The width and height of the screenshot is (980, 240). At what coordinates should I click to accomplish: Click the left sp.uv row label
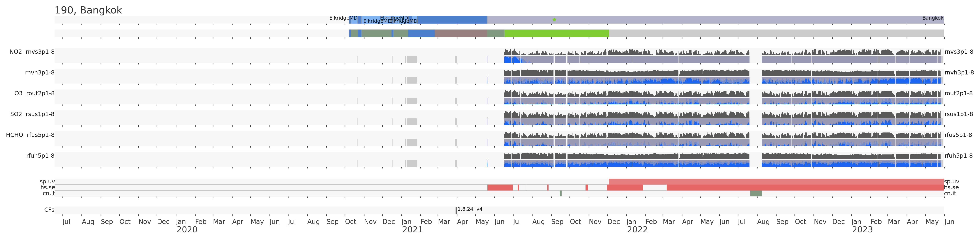47,182
